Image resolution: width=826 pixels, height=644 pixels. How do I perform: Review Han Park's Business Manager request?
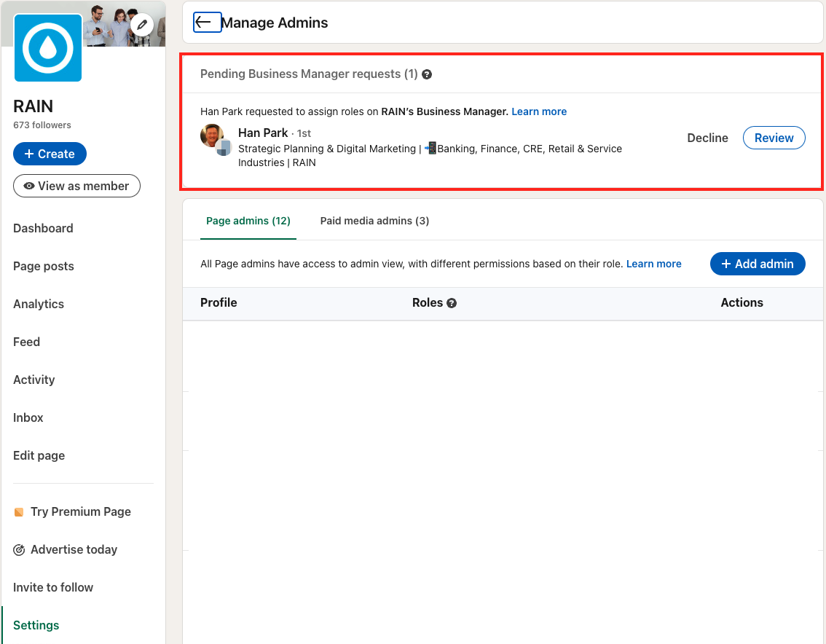[x=774, y=138]
